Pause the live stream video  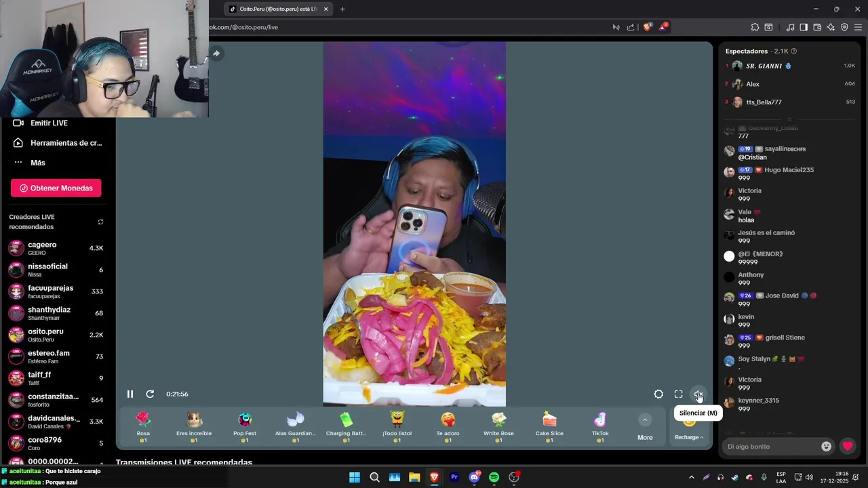tap(130, 394)
